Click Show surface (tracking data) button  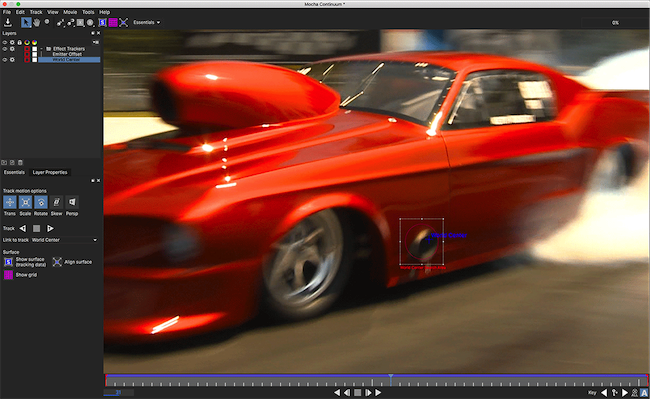coord(8,262)
